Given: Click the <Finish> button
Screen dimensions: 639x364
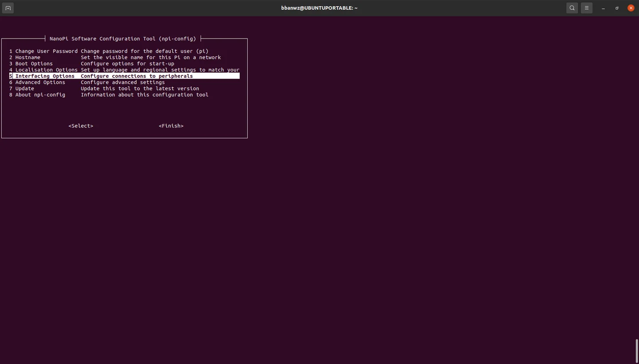Looking at the screenshot, I should click(x=171, y=126).
